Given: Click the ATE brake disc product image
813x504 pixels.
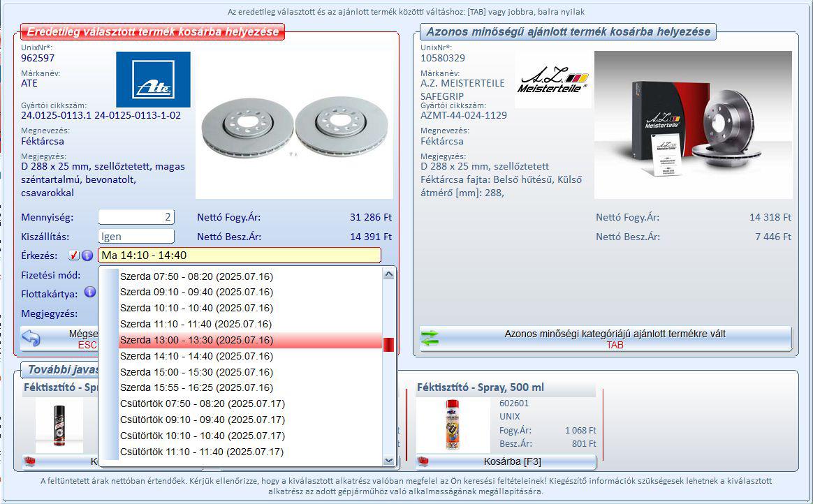Looking at the screenshot, I should point(294,126).
